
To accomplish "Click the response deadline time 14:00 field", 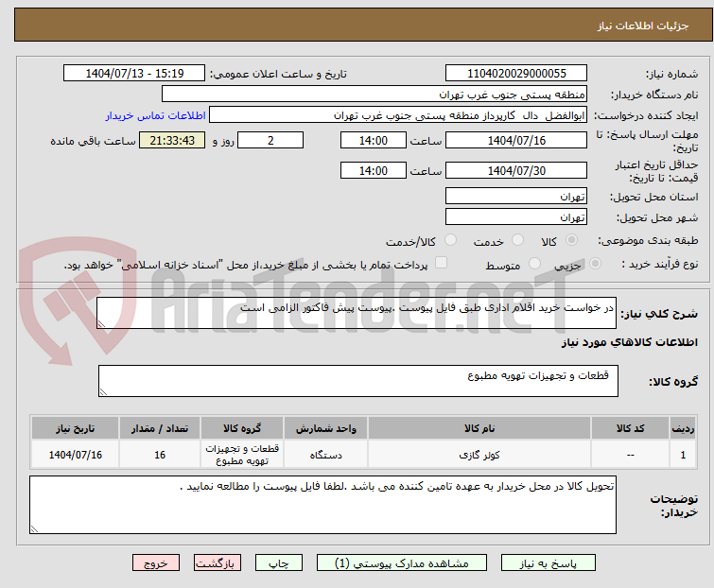I will (x=374, y=140).
